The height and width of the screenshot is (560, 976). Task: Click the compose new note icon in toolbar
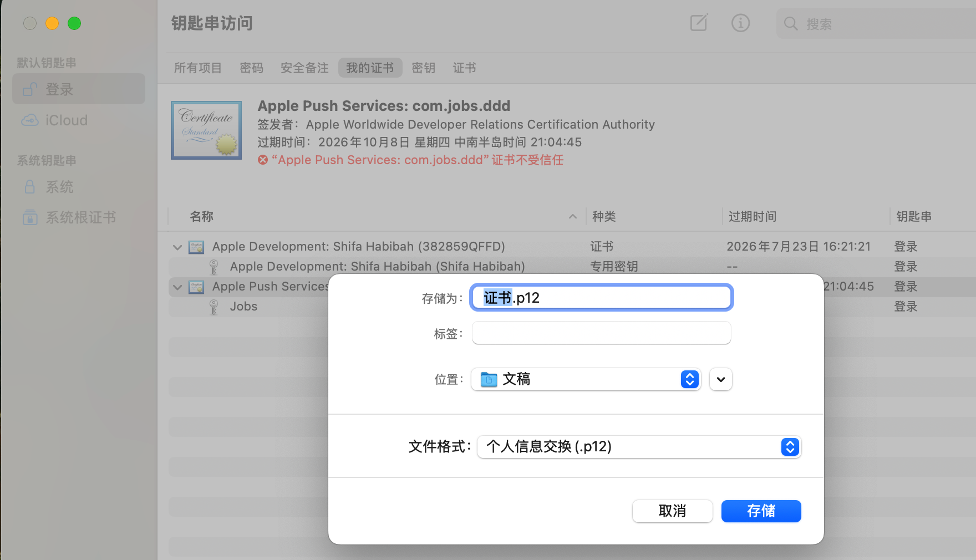pos(699,23)
